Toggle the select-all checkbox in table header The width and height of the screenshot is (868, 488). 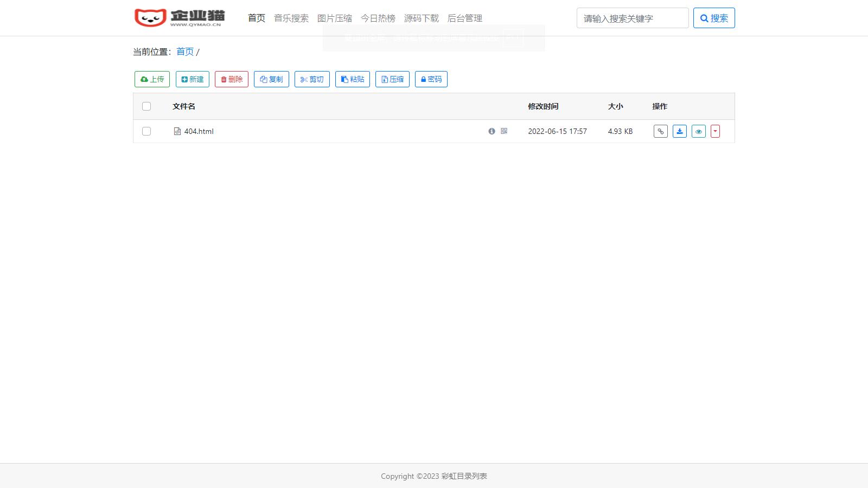pyautogui.click(x=146, y=106)
